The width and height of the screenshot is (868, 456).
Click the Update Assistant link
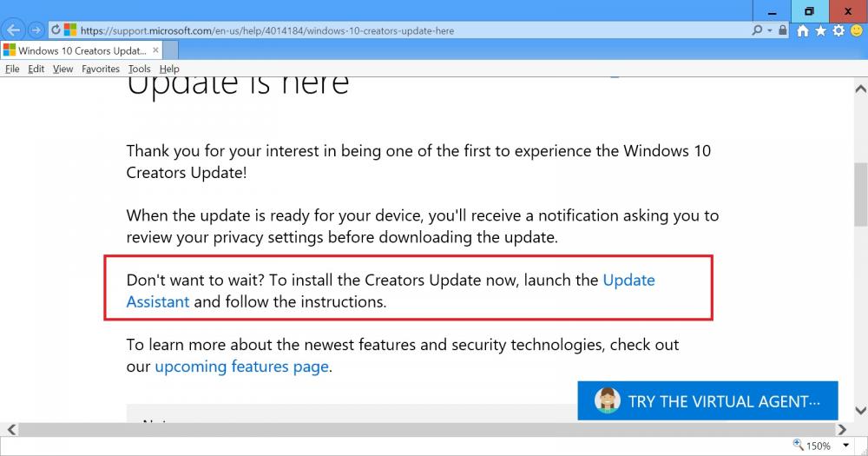pyautogui.click(x=628, y=280)
